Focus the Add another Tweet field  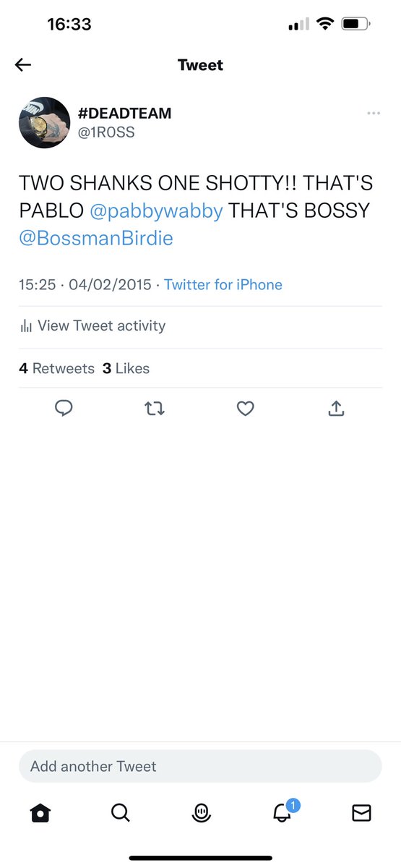click(x=200, y=766)
